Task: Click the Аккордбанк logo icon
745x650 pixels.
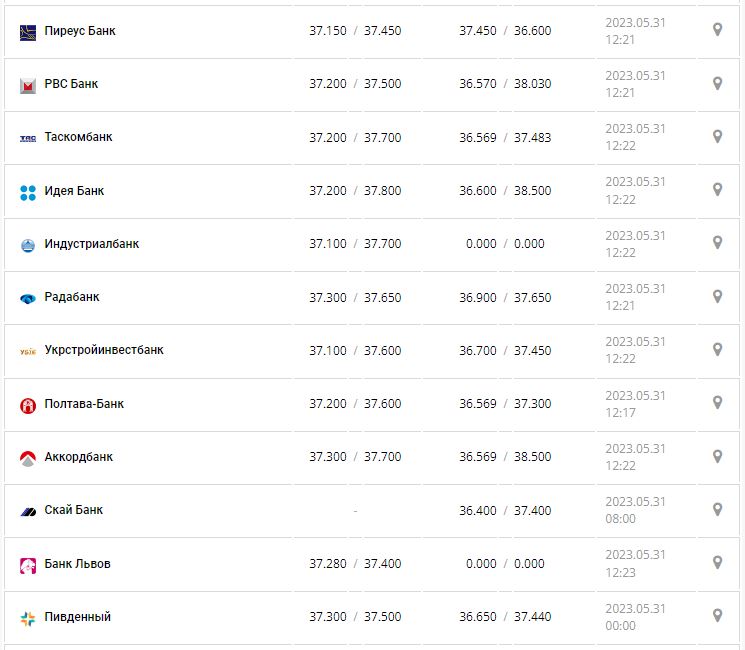Action: coord(28,458)
